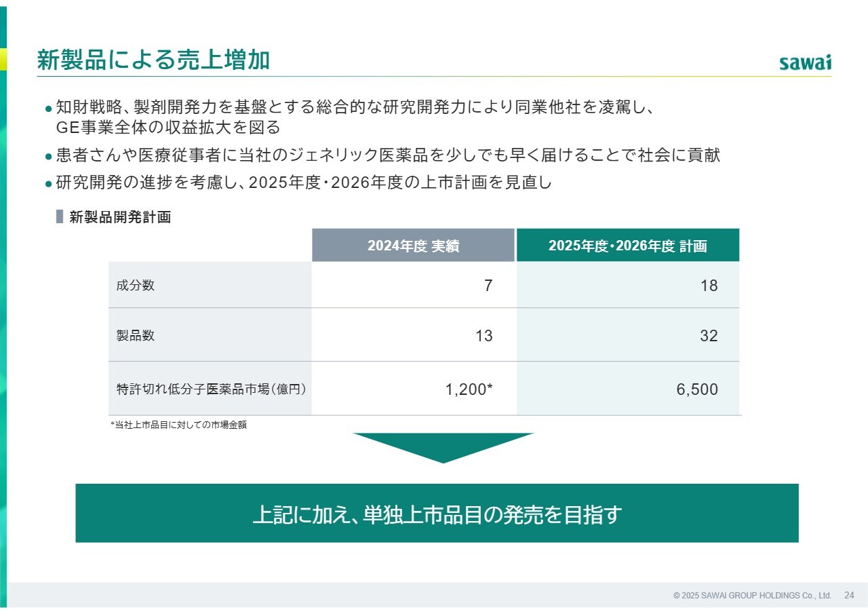Click the column header 2025年度・2026年度 計画

[627, 246]
